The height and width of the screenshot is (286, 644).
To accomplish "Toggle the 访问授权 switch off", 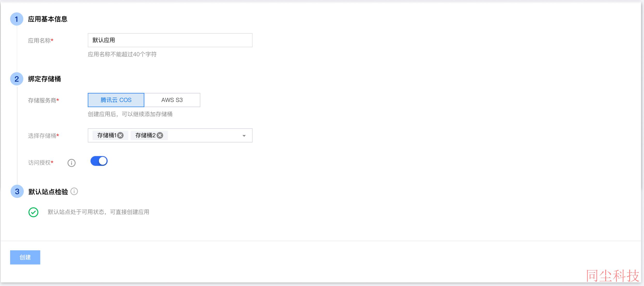I will (99, 161).
